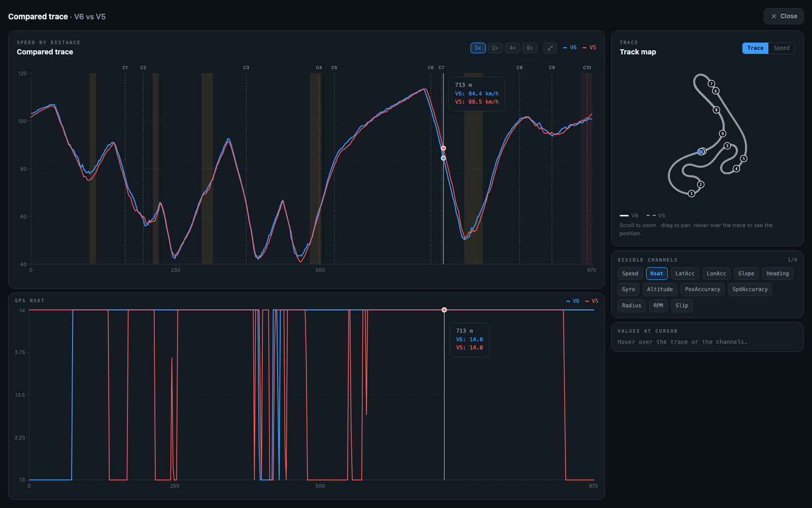The height and width of the screenshot is (508, 812).
Task: Set zoom level to 8×
Action: tap(530, 48)
